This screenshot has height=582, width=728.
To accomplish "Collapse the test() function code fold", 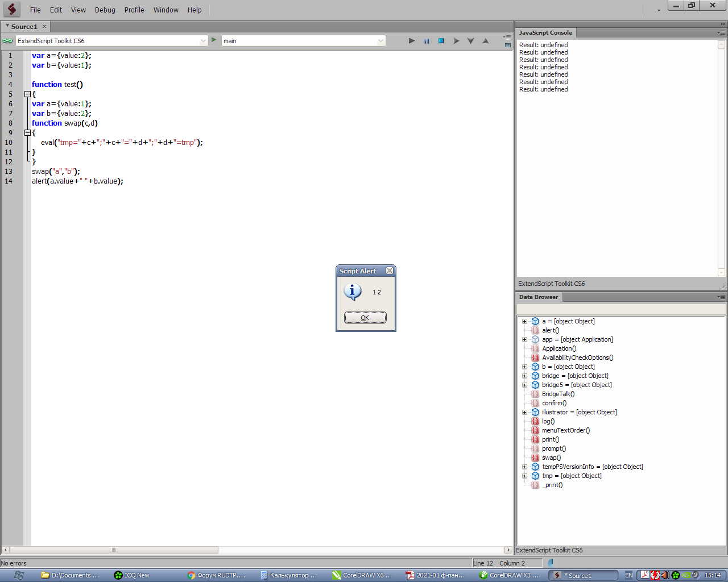I will click(27, 94).
